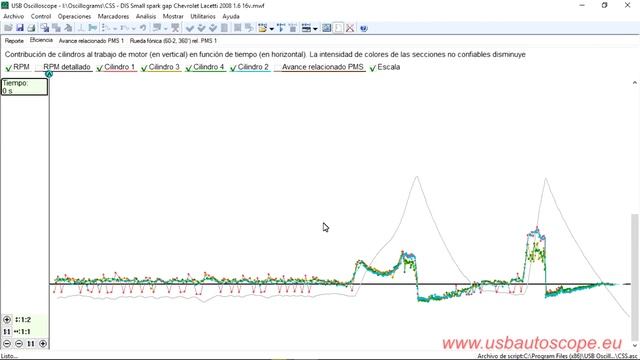Screen dimensions: 640x360
Task: Click the blue window icon left of blank page
Action: (327, 28)
